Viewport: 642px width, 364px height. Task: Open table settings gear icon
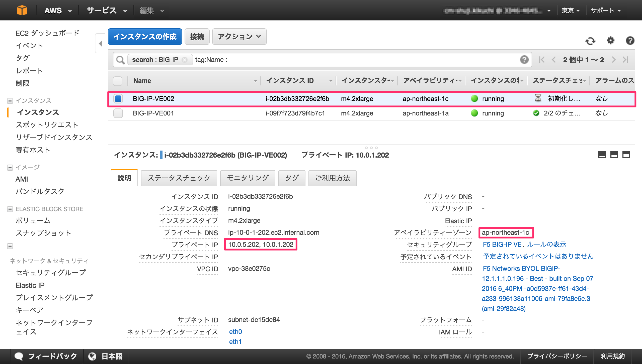(x=611, y=40)
